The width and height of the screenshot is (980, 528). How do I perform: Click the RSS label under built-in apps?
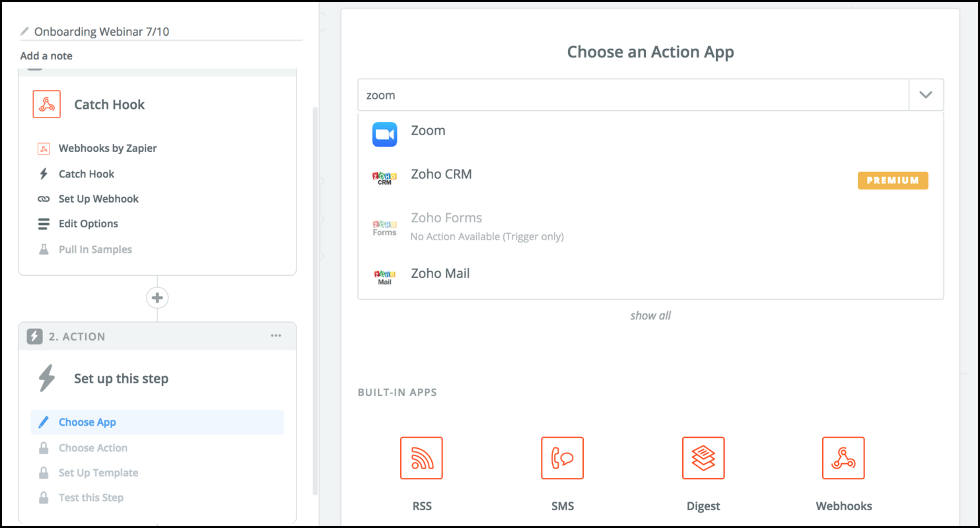pyautogui.click(x=421, y=506)
